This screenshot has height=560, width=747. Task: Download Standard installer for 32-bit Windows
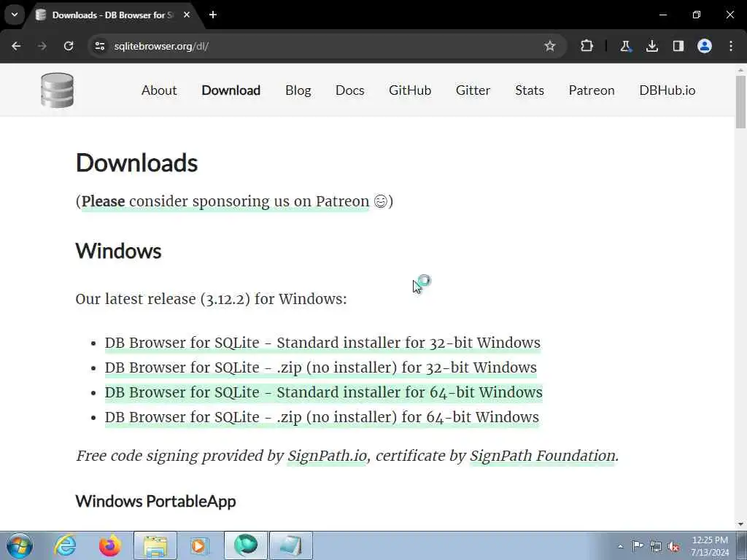pos(322,343)
